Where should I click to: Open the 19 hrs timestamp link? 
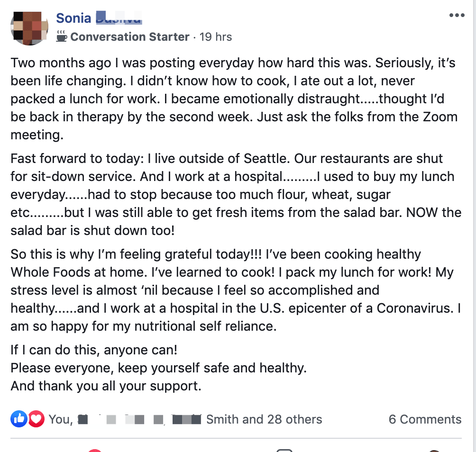pyautogui.click(x=216, y=37)
